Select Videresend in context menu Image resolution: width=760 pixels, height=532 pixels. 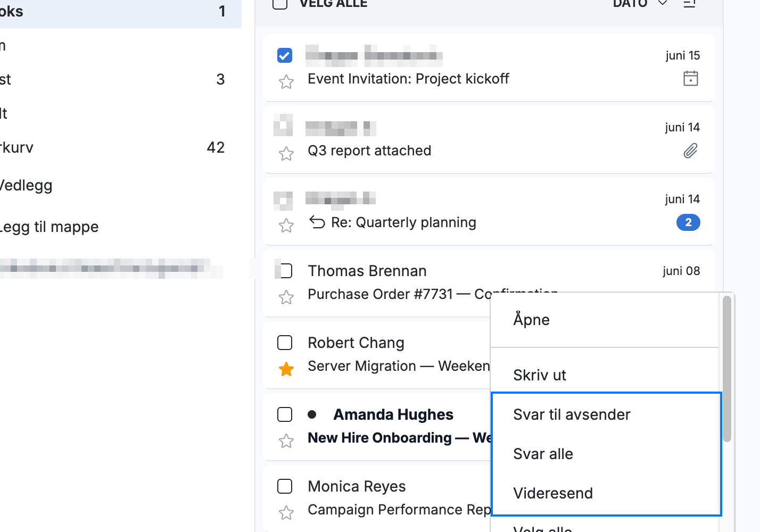point(605,493)
